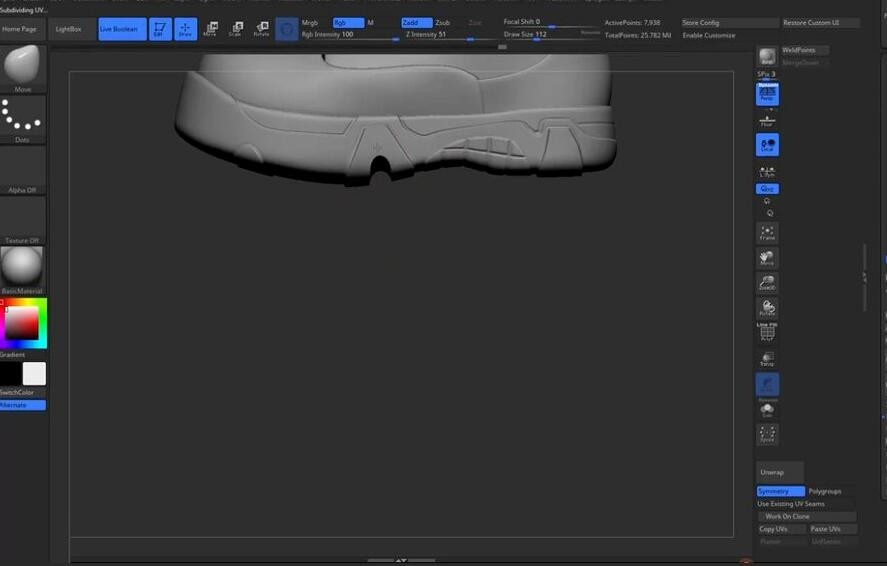Switch to Rotate transform mode in top toolbar
The width and height of the screenshot is (887, 566).
(261, 29)
